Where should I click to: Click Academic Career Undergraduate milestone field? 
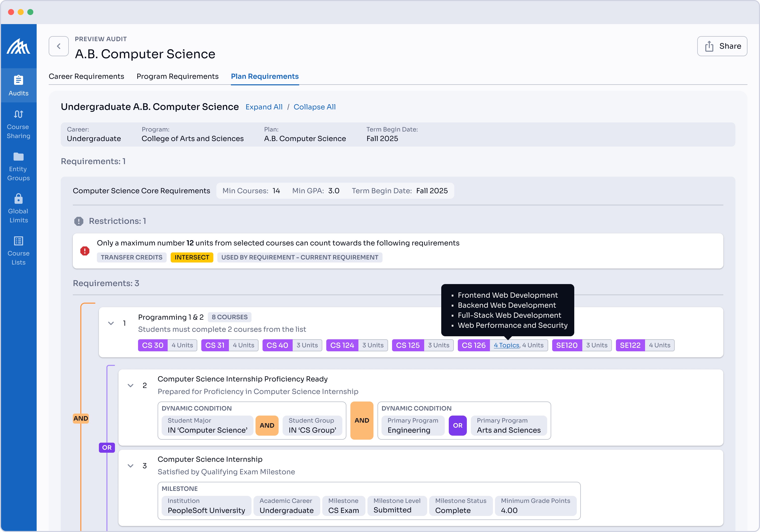click(x=287, y=506)
